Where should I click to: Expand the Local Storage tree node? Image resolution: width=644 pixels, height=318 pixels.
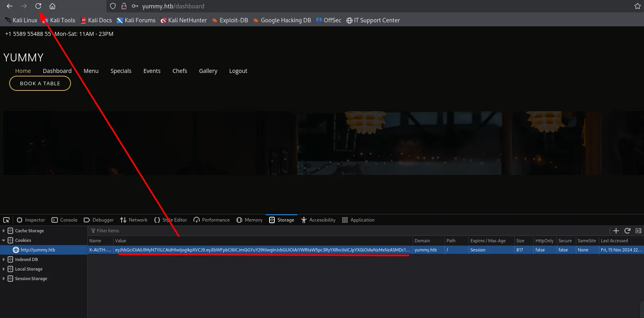click(4, 269)
